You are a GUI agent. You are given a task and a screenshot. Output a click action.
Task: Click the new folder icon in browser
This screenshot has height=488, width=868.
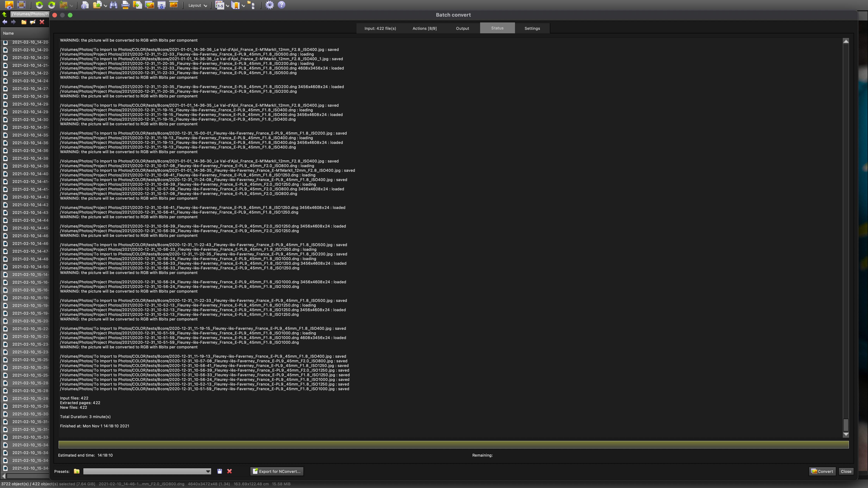tap(24, 22)
